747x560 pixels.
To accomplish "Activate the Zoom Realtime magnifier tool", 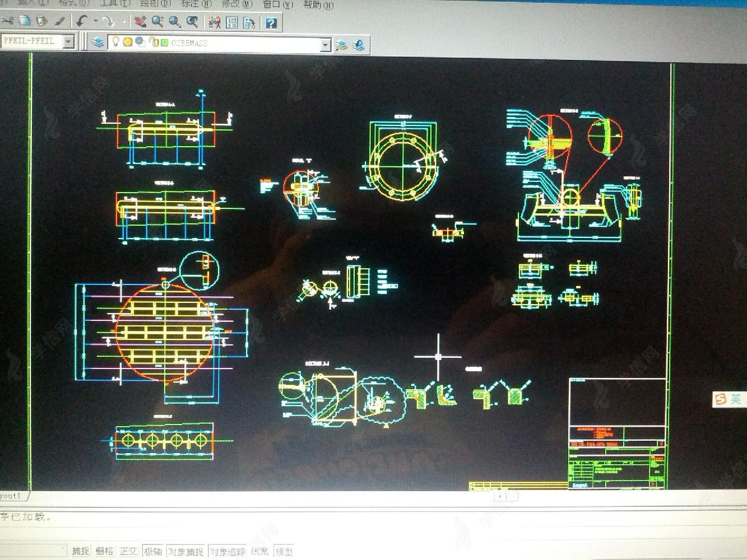I will click(157, 22).
